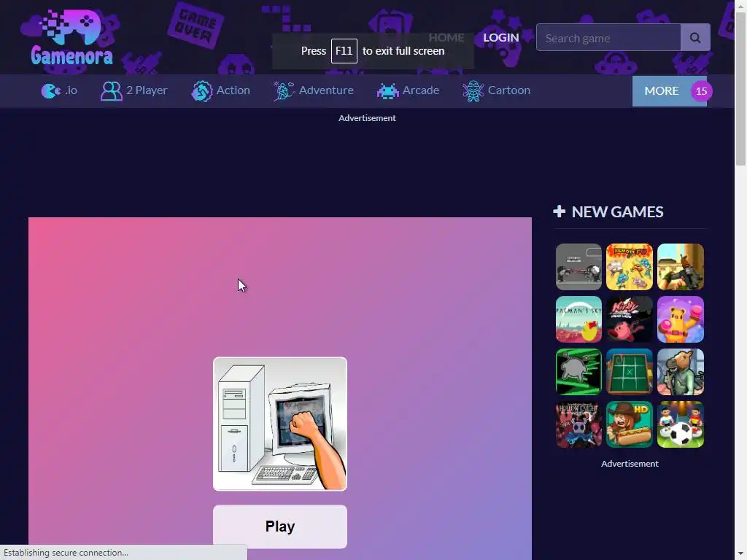This screenshot has height=560, width=747.
Task: Open the blocky soldier with gun thumbnail
Action: [x=681, y=267]
